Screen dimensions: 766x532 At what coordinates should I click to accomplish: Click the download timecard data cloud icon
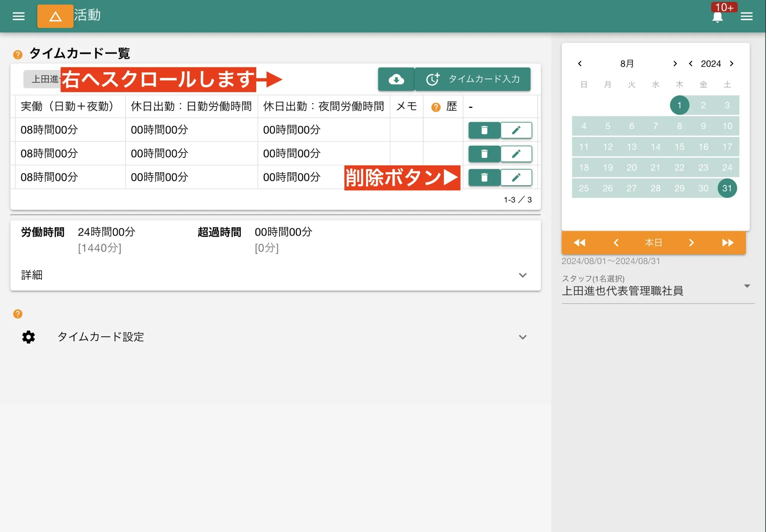[x=396, y=79]
